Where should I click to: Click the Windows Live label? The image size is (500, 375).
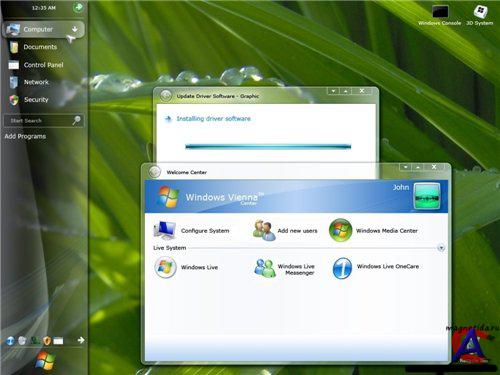(199, 267)
